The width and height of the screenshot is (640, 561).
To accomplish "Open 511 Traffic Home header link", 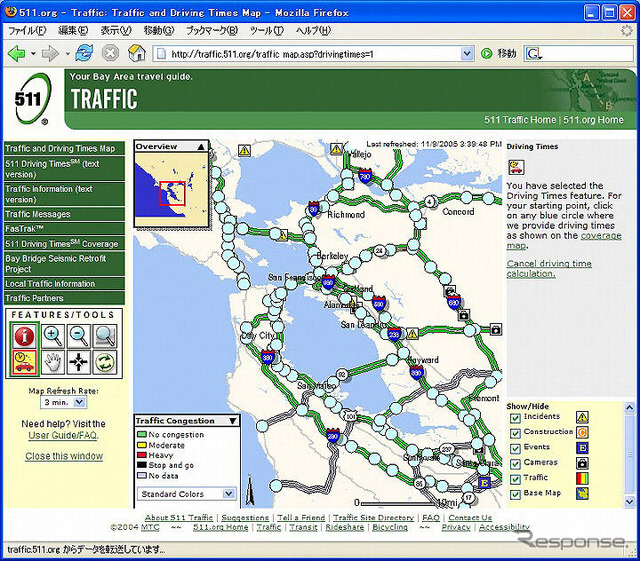I will click(520, 120).
